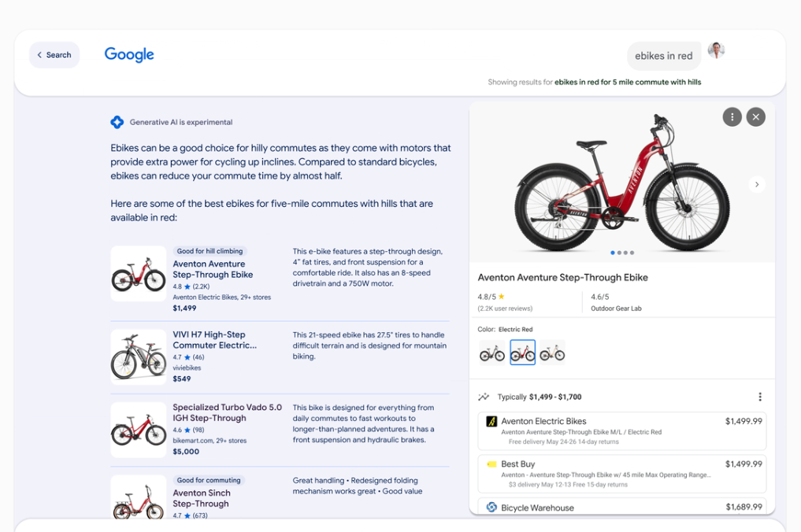Click the Google logo
The height and width of the screenshot is (532, 801).
[129, 54]
